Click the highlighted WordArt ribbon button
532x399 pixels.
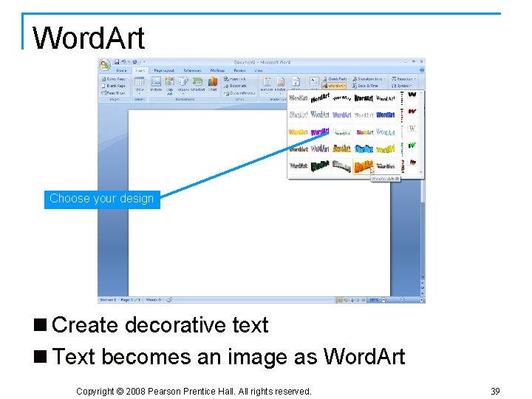334,86
